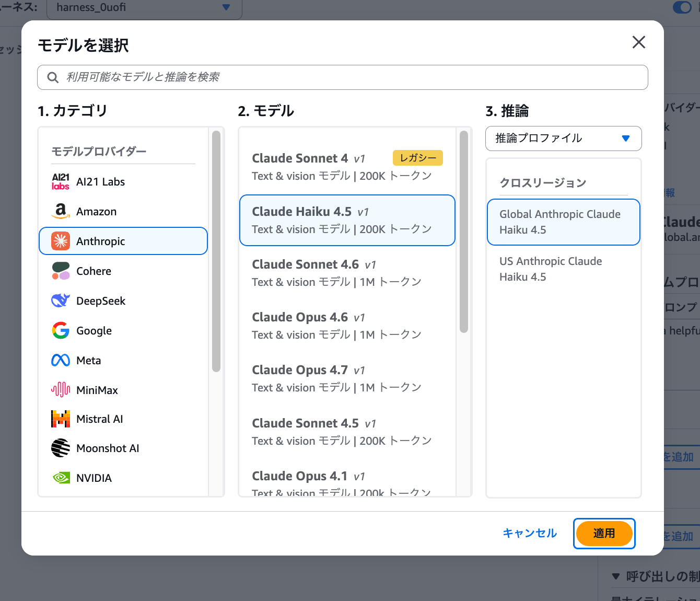This screenshot has width=700, height=601.
Task: Click the Meta infinity logo icon
Action: 61,360
